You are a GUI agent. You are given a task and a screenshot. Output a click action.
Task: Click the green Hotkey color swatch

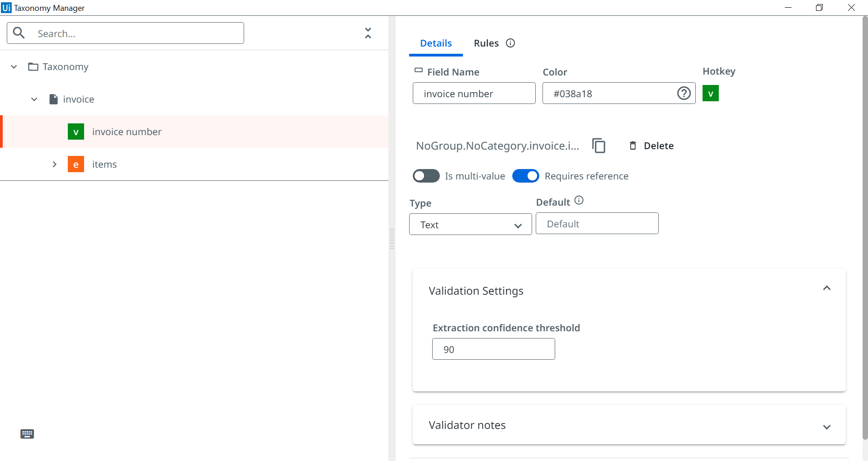click(x=710, y=94)
